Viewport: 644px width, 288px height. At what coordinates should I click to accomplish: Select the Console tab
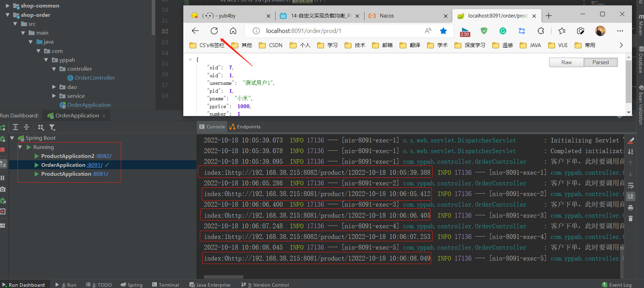212,127
